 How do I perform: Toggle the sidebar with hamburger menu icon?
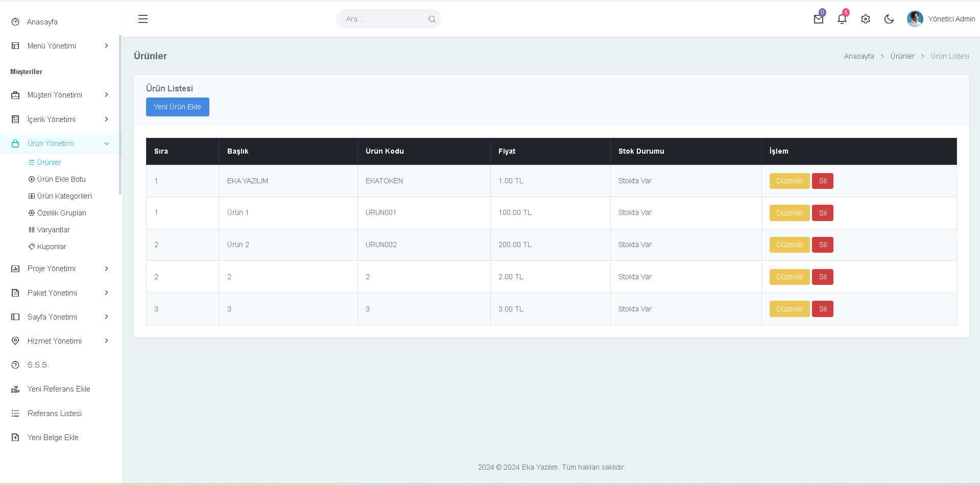[143, 19]
